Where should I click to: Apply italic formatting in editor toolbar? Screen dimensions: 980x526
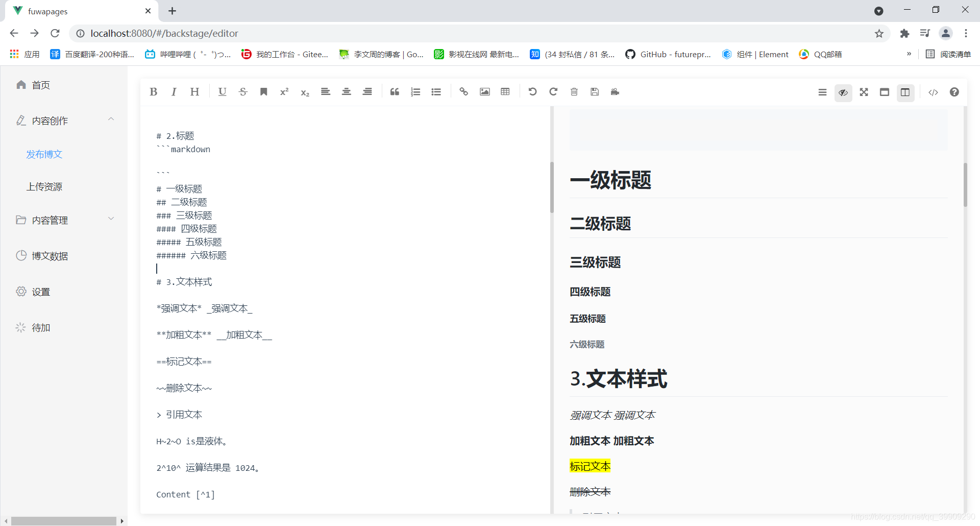(x=174, y=92)
